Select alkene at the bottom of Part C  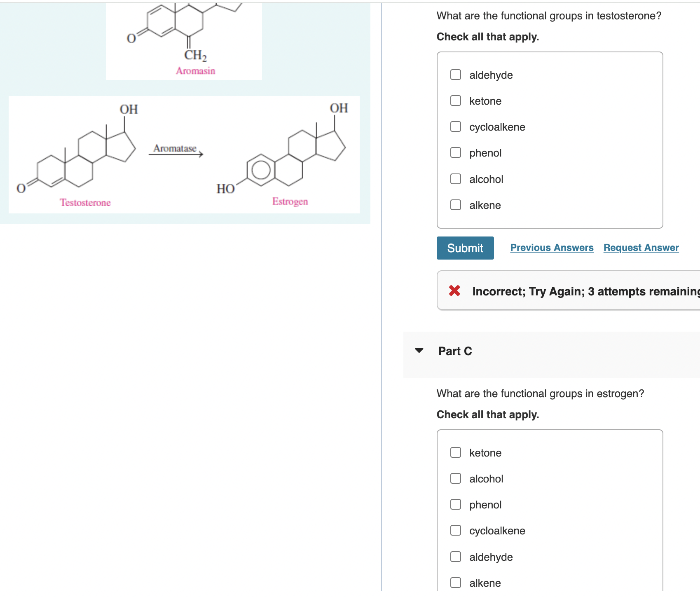tap(455, 583)
